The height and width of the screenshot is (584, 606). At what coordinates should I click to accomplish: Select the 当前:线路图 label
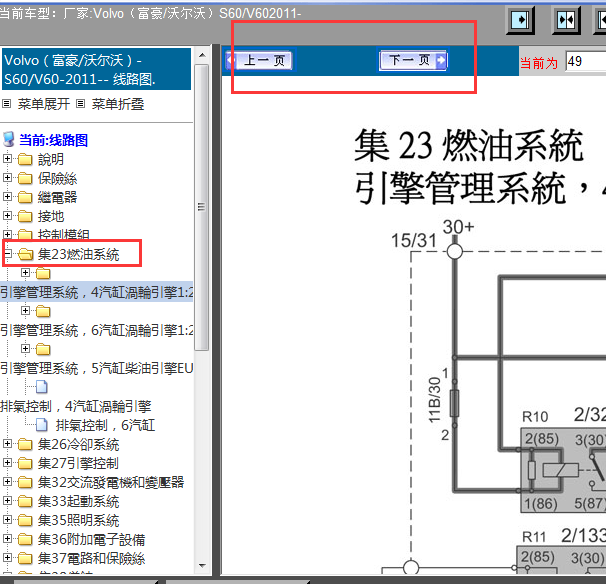[x=53, y=140]
